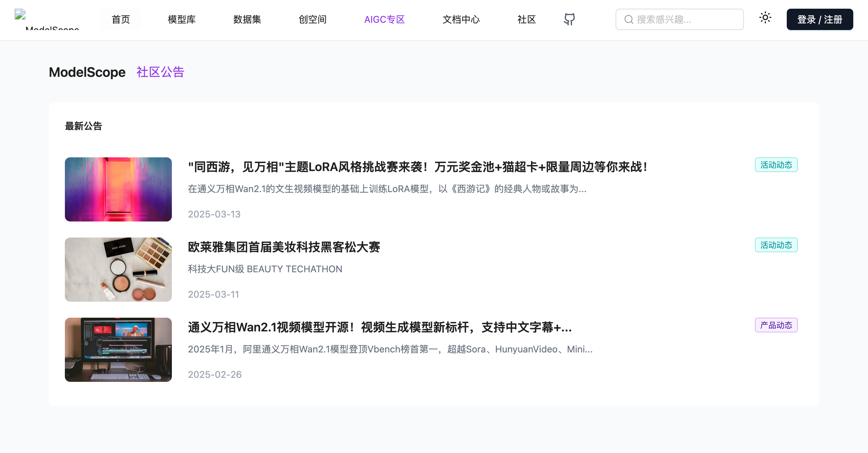The width and height of the screenshot is (868, 453).
Task: Click 活动动态 tag on 欧莱雅 announcement
Action: click(x=776, y=245)
